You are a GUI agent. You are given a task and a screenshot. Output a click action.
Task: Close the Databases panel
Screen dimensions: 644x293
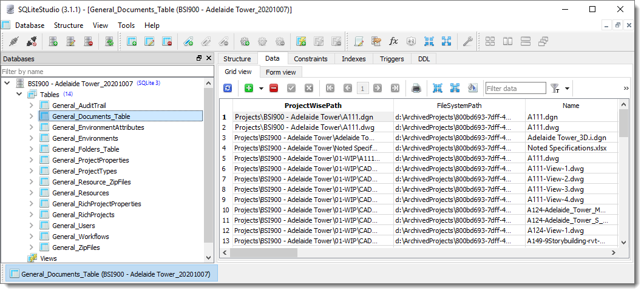pos(209,59)
